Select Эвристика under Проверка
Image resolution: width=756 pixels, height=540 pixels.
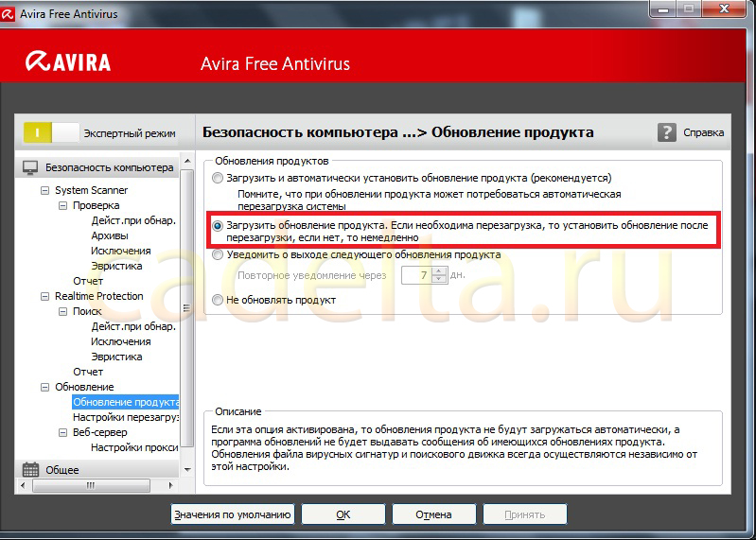(x=116, y=266)
